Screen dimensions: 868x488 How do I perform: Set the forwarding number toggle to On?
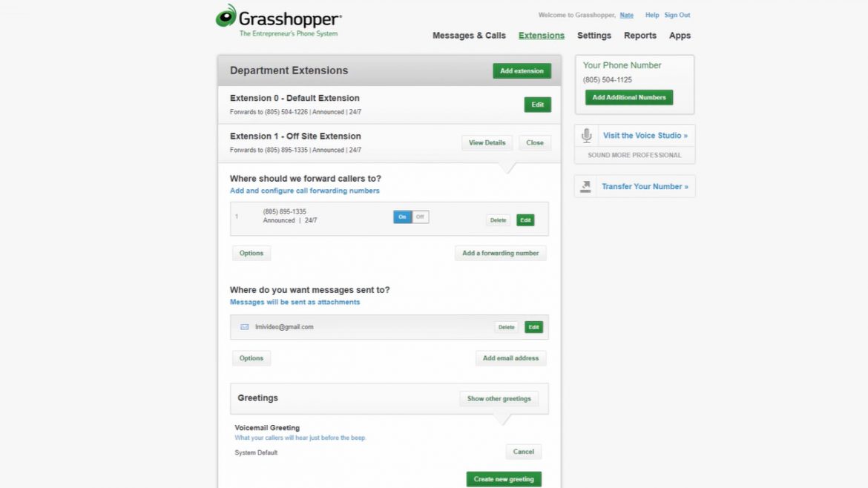[401, 217]
